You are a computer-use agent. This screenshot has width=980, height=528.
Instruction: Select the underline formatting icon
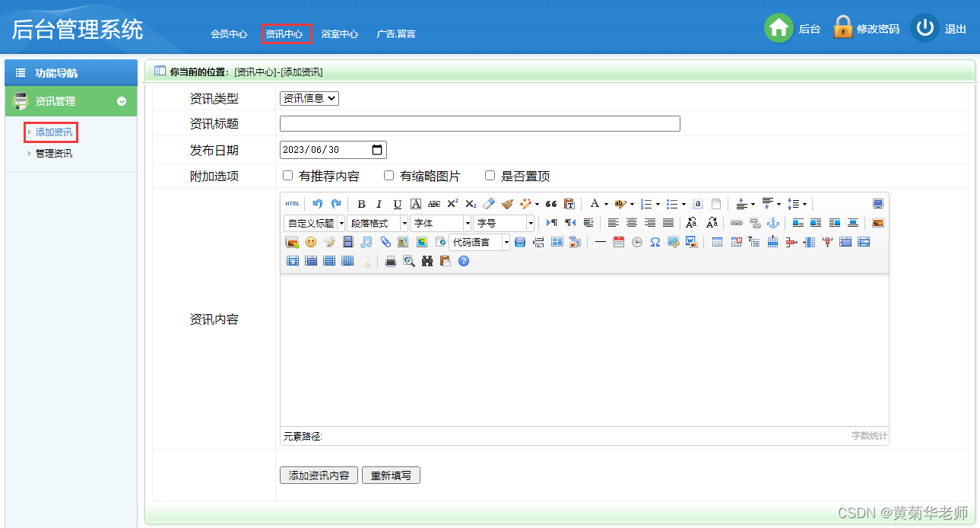[396, 203]
